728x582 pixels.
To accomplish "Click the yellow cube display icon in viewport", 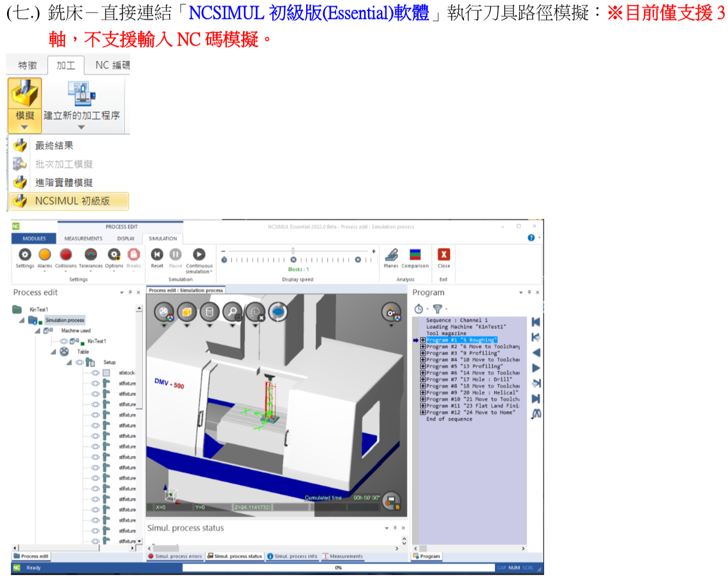I will pyautogui.click(x=187, y=312).
